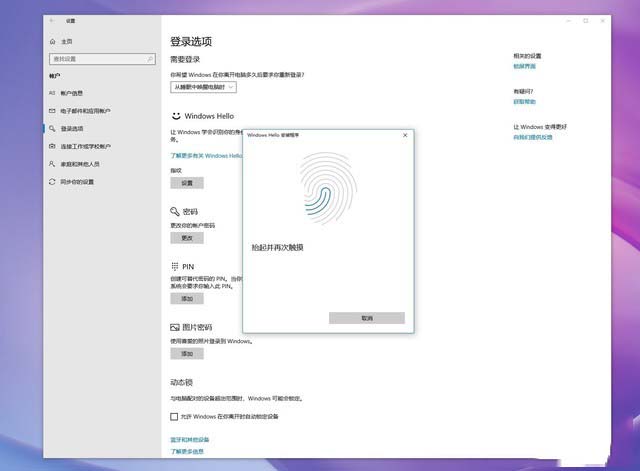Open 连接工作或学校帐户 in the sidebar
The image size is (640, 471).
(x=86, y=146)
